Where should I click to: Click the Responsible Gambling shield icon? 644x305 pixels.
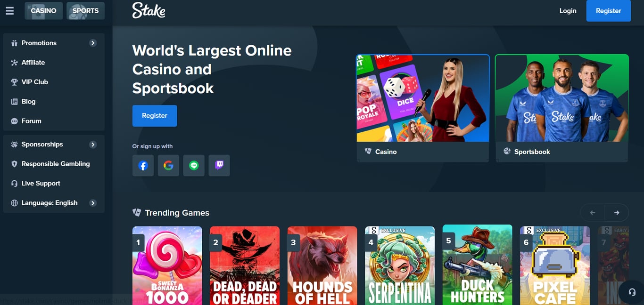[x=15, y=164]
